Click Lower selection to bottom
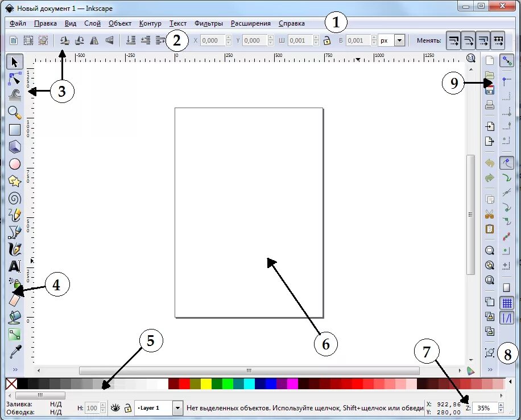The width and height of the screenshot is (521, 420). coord(131,40)
